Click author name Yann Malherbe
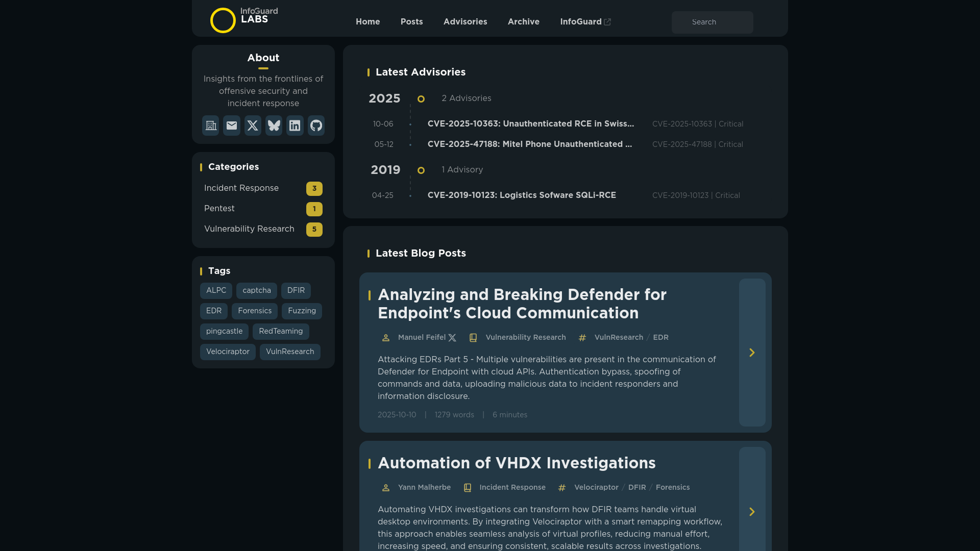 coord(424,488)
